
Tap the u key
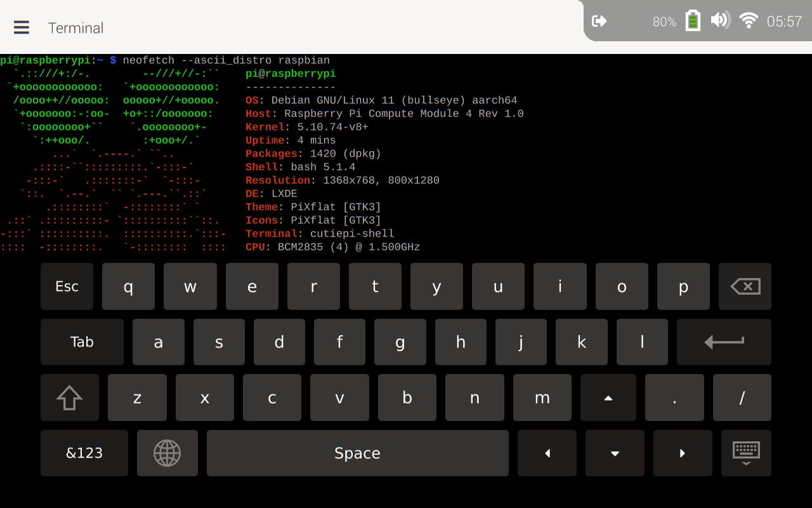coord(498,286)
